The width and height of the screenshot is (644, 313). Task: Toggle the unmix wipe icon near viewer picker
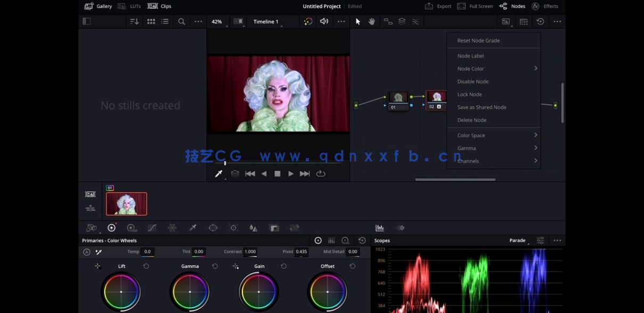[x=234, y=173]
